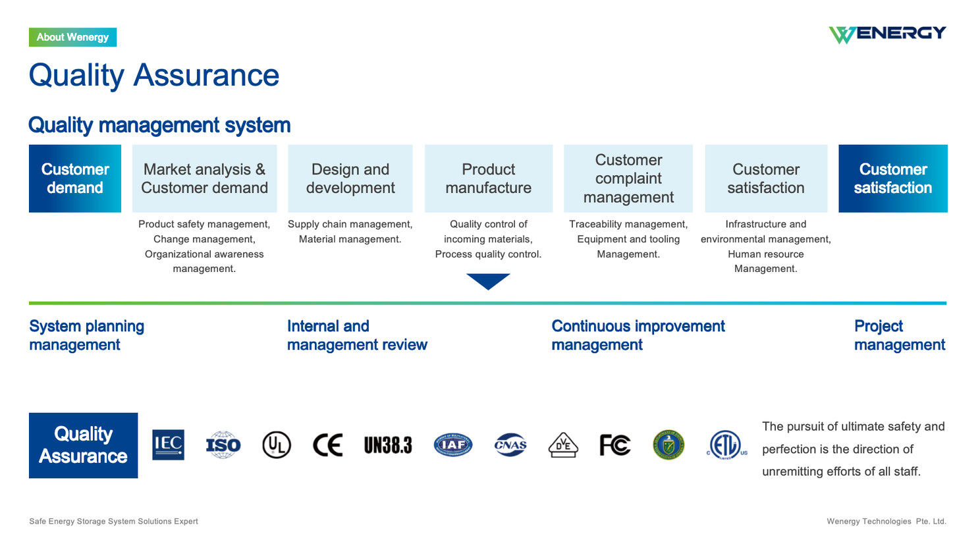
Task: Click the UN38.3 certification text logo
Action: [388, 445]
